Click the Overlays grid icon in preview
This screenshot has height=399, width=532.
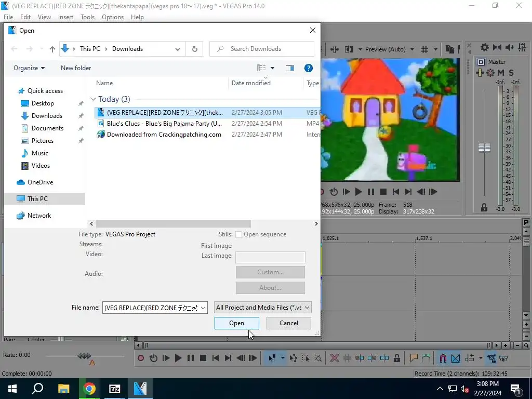coord(424,49)
